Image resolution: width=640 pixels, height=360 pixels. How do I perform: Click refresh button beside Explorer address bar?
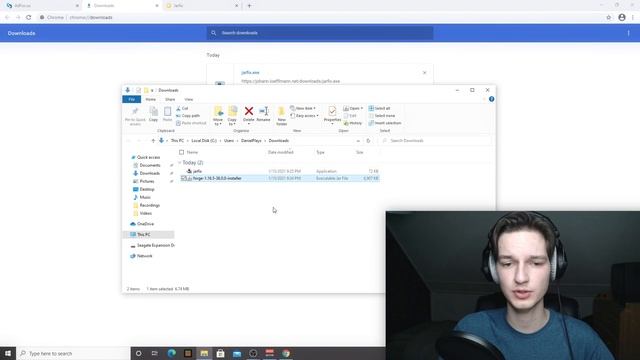point(368,140)
